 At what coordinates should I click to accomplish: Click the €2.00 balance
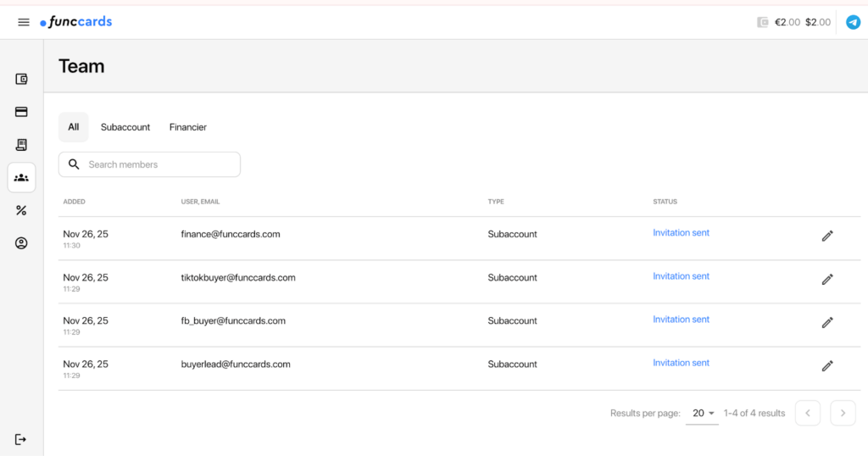pos(787,22)
